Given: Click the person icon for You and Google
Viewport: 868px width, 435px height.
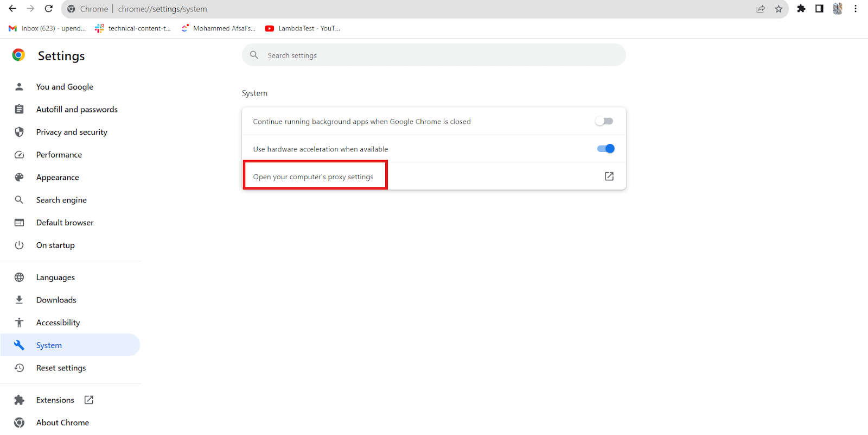Looking at the screenshot, I should coord(19,86).
